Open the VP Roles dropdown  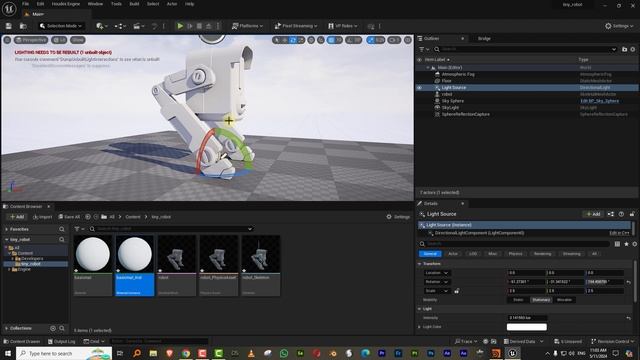click(342, 26)
